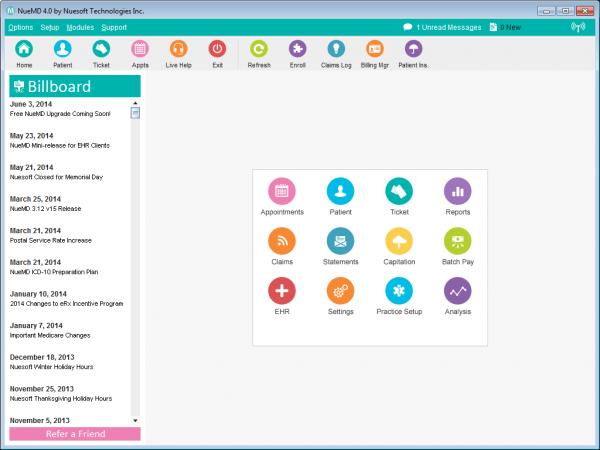Open the Reports module tile

(x=458, y=191)
